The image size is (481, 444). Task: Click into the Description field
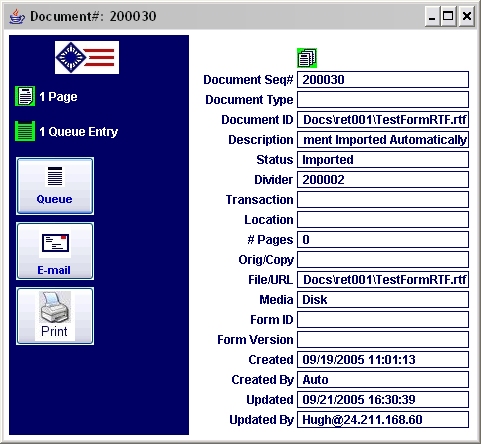pos(383,140)
